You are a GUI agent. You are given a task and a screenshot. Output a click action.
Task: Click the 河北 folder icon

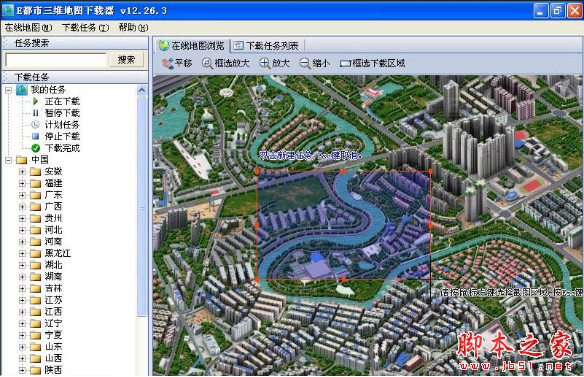pyautogui.click(x=35, y=230)
